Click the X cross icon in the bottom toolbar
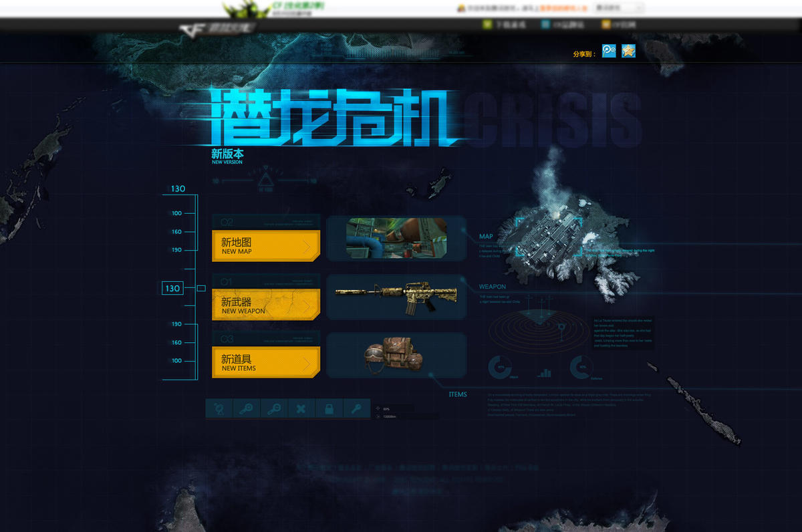802x532 pixels. 301,408
